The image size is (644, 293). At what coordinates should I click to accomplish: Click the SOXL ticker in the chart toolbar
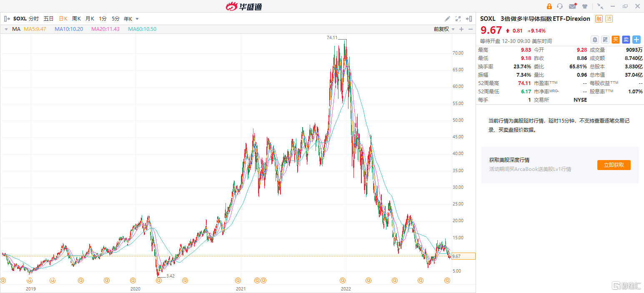pos(20,19)
